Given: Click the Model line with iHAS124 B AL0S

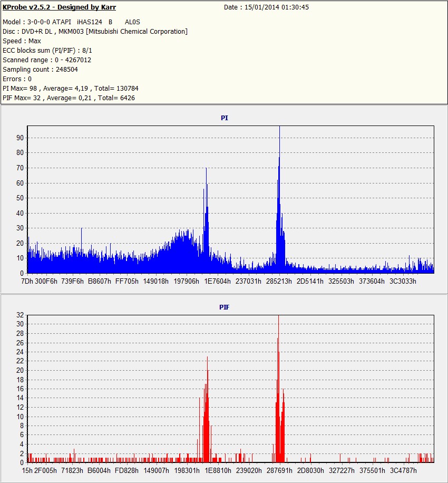Looking at the screenshot, I should pyautogui.click(x=71, y=22).
